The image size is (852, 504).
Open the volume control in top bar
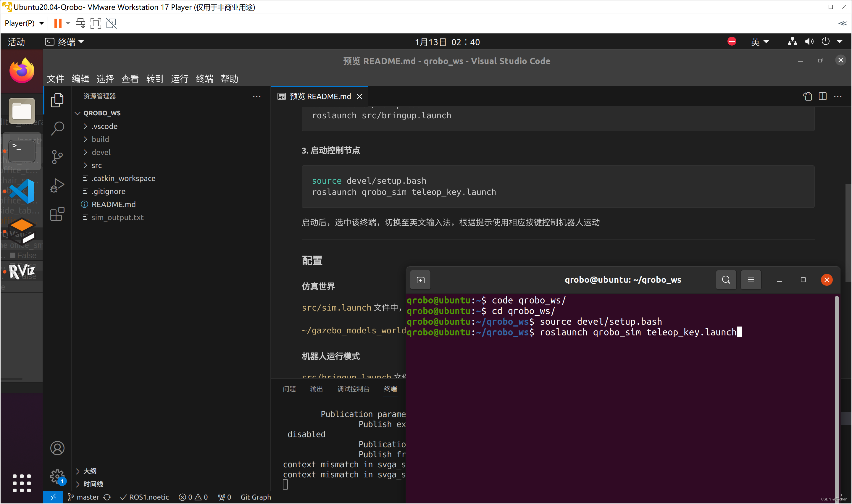point(809,42)
